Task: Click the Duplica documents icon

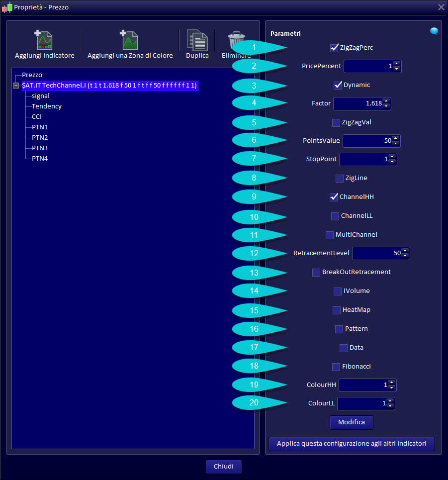Action: (x=197, y=40)
